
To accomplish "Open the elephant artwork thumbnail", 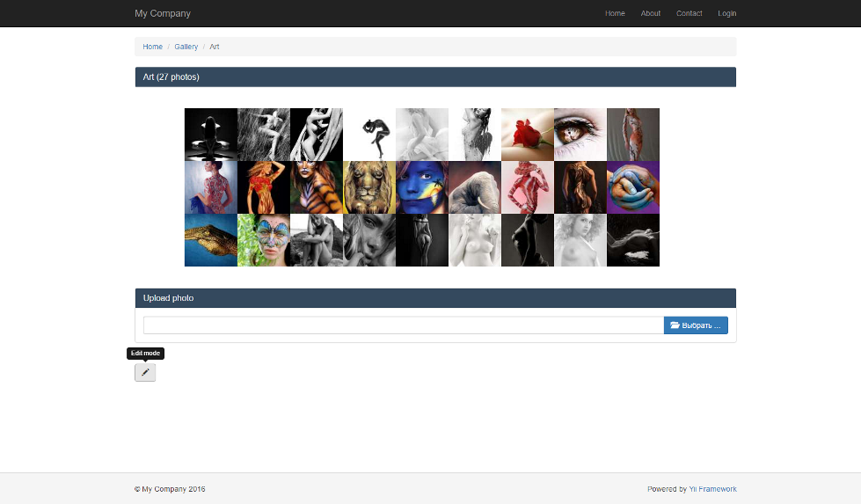I will 475,187.
